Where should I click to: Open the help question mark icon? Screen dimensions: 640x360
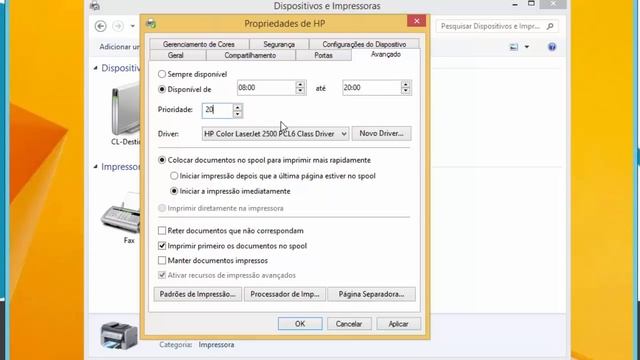(x=552, y=47)
